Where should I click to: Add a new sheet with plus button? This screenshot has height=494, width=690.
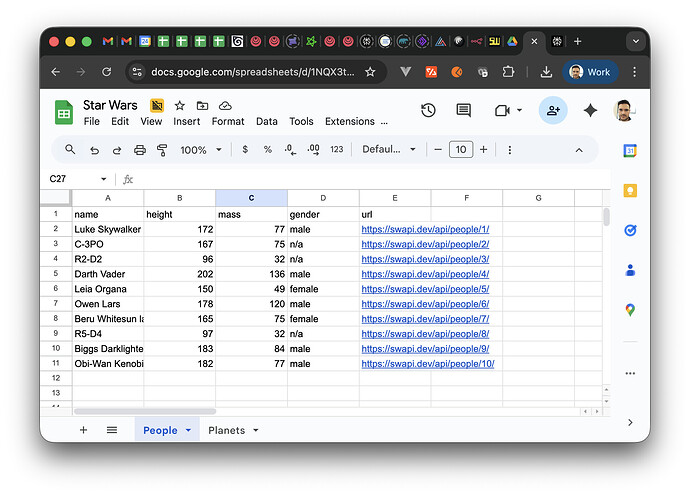83,430
